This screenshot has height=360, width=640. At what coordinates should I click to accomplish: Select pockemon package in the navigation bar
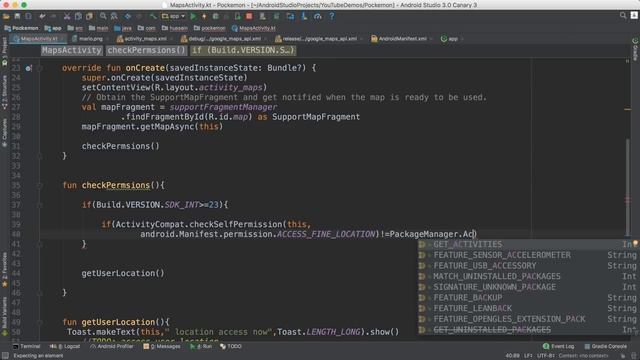[x=209, y=28]
